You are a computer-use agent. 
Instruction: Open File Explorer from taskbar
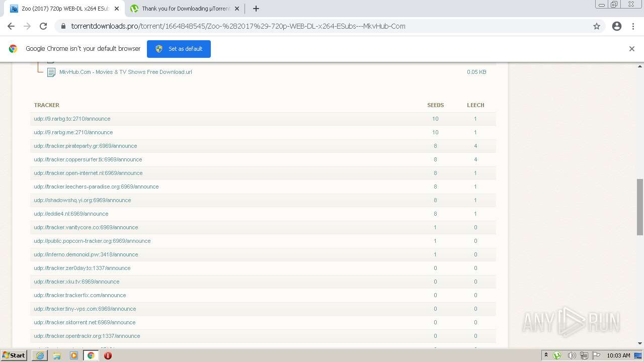pos(57,355)
